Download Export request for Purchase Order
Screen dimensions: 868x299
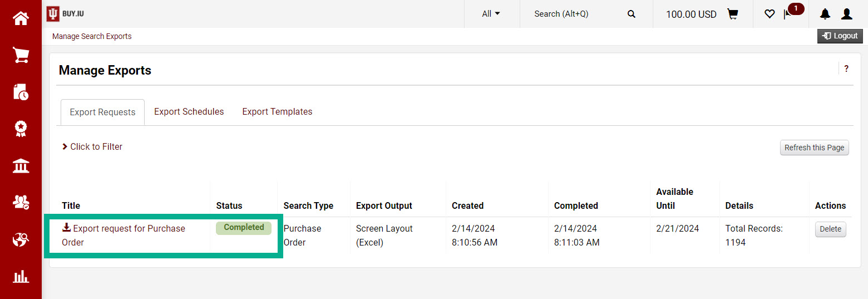(124, 235)
